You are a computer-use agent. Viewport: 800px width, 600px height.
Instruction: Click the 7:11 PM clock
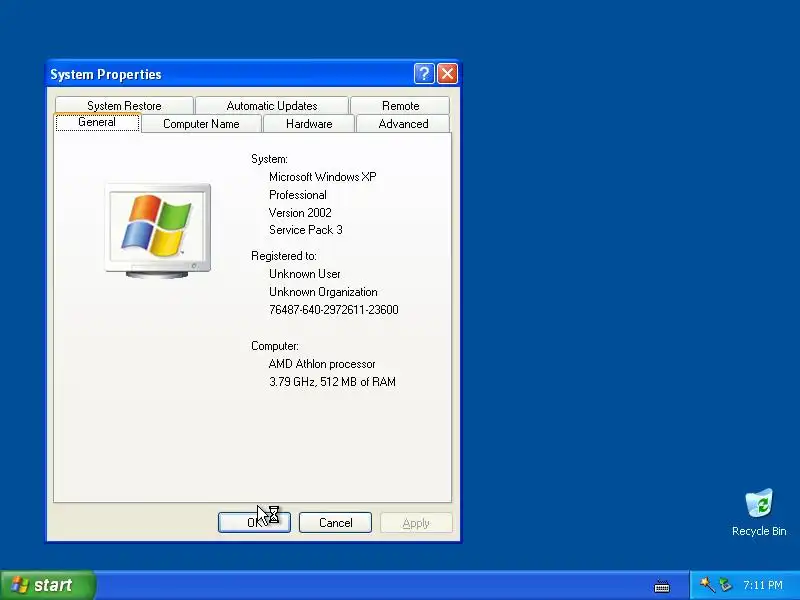[763, 585]
